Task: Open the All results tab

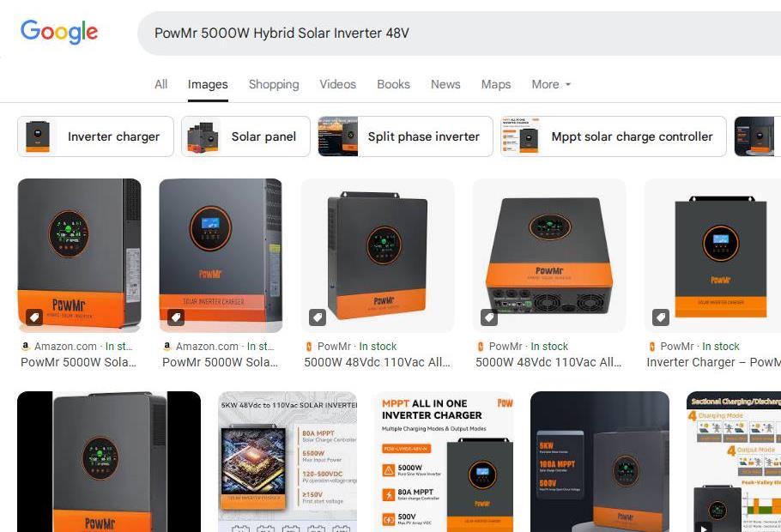Action: click(x=160, y=84)
